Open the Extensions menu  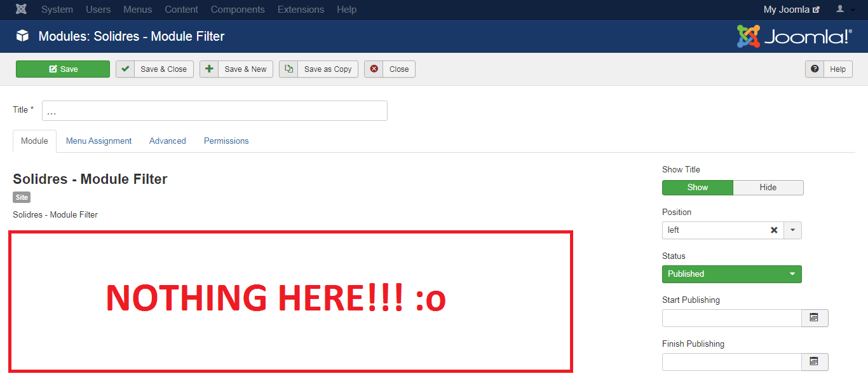(x=301, y=10)
